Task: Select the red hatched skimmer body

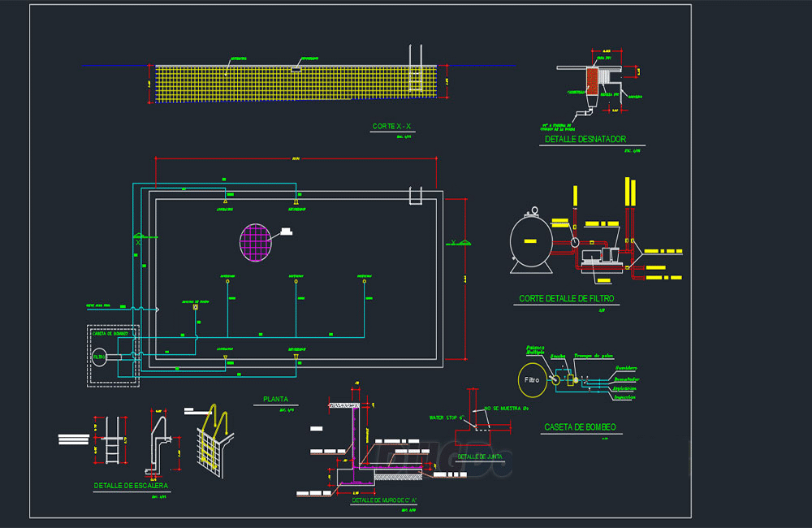Action: (592, 81)
